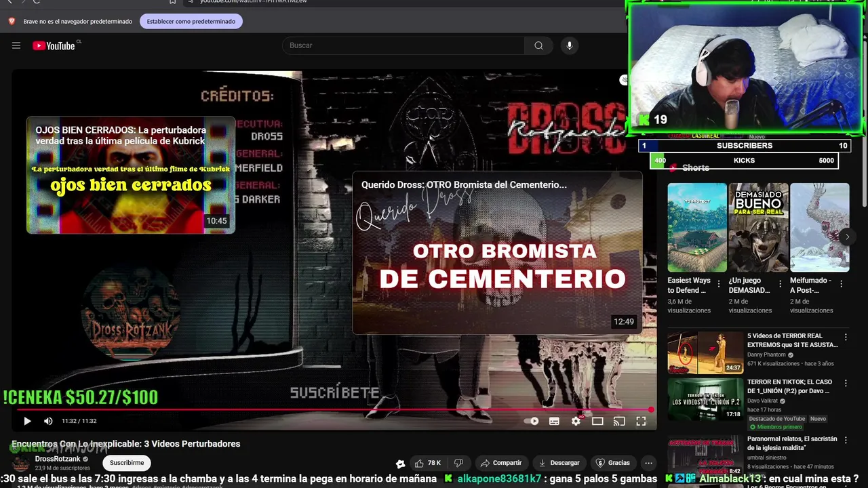Image resolution: width=868 pixels, height=488 pixels.
Task: Start voice search with microphone icon
Action: [x=570, y=45]
